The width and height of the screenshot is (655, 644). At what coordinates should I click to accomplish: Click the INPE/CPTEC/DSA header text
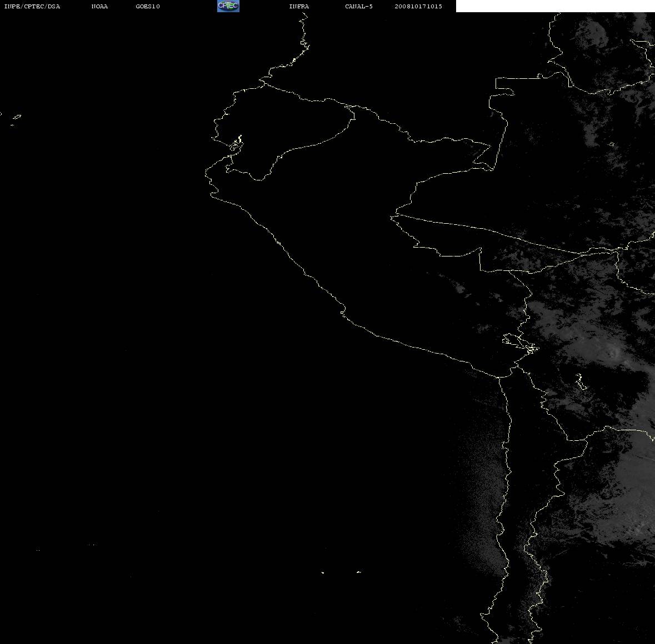[x=32, y=6]
